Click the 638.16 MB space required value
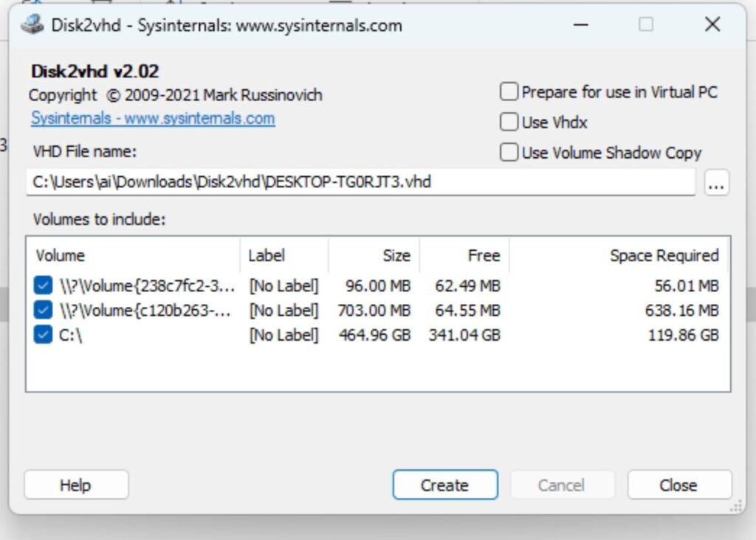This screenshot has height=540, width=756. (681, 311)
